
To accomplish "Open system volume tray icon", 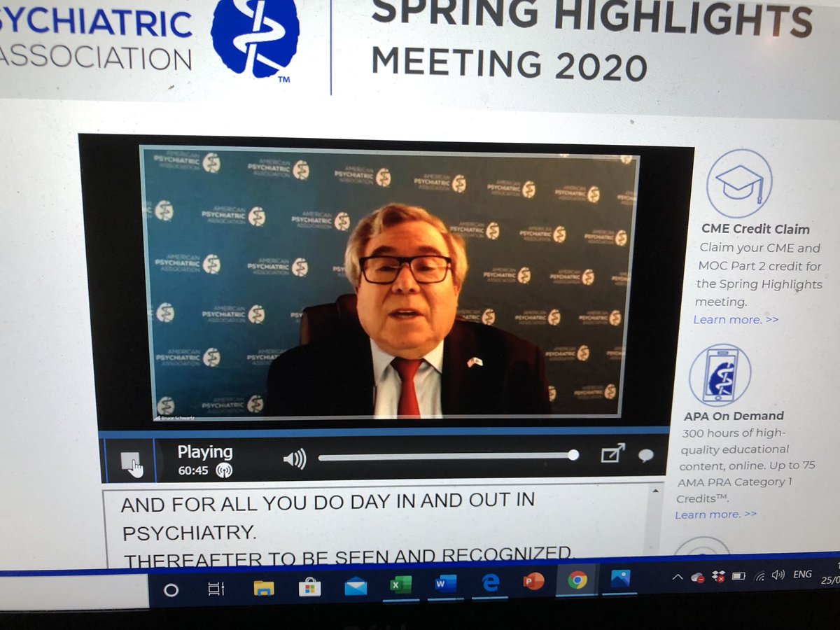I will tap(777, 575).
